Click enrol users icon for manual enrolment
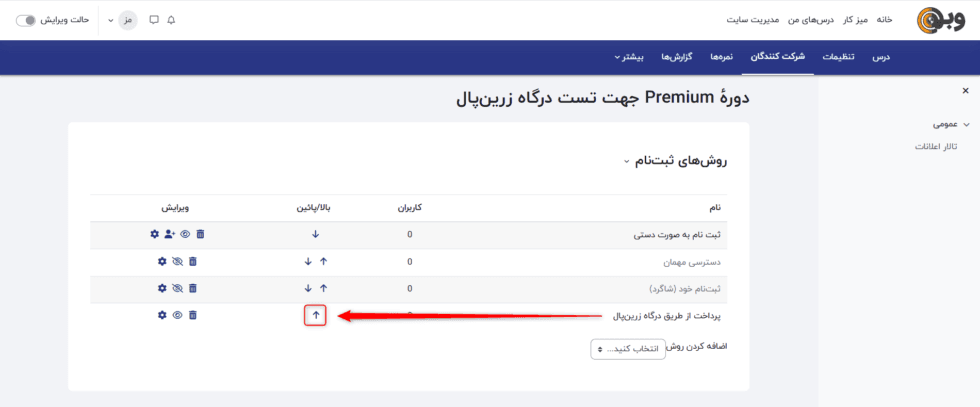The height and width of the screenshot is (407, 980). coord(169,234)
